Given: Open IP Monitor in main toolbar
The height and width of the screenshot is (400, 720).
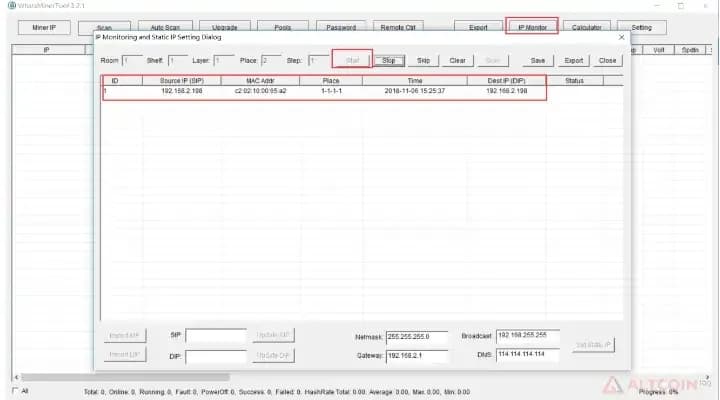Looking at the screenshot, I should tap(532, 27).
